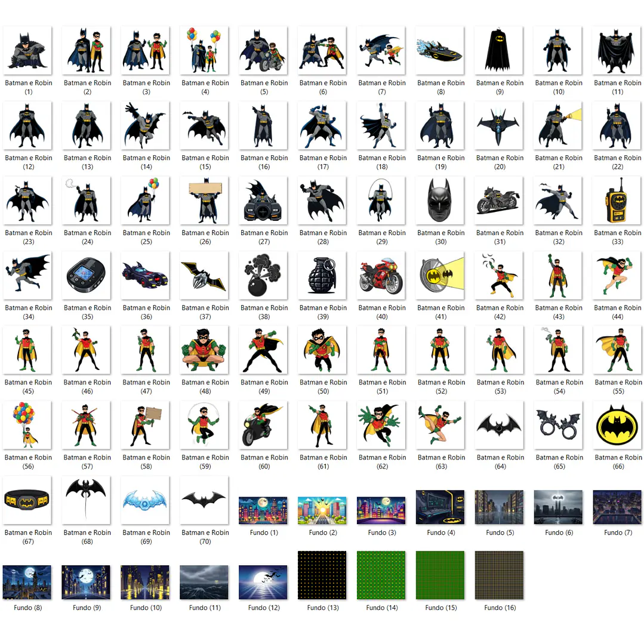Click Batman e Robin (39) grenade thumbnail
This screenshot has width=644, height=644.
322,275
